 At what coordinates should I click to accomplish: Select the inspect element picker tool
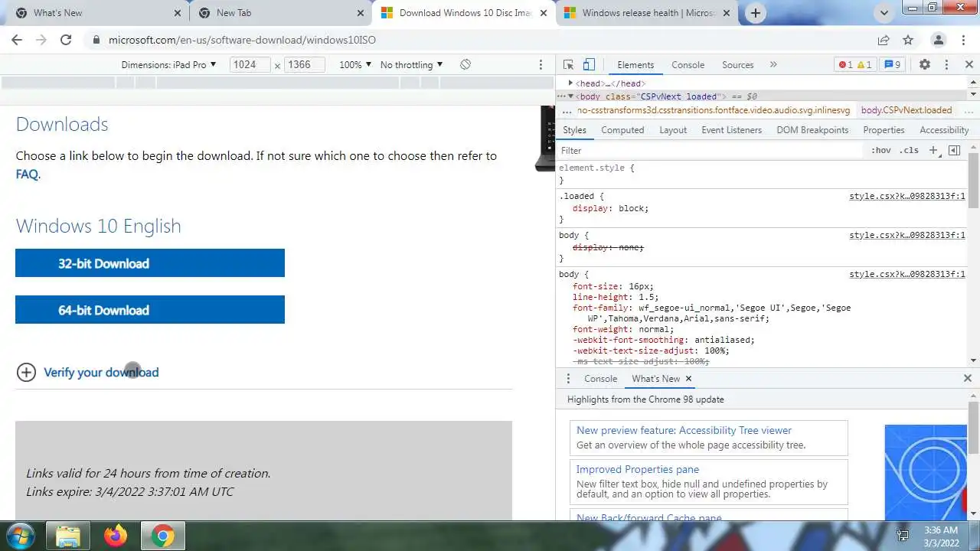[568, 65]
